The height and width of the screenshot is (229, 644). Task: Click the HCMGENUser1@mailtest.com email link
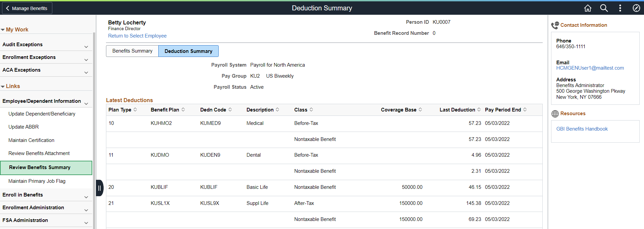coord(590,68)
